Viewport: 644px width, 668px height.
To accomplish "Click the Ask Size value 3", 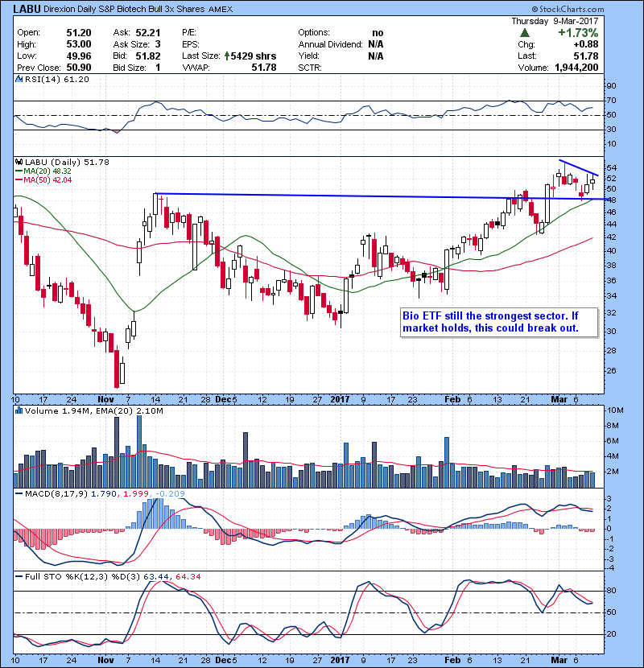I will 158,44.
